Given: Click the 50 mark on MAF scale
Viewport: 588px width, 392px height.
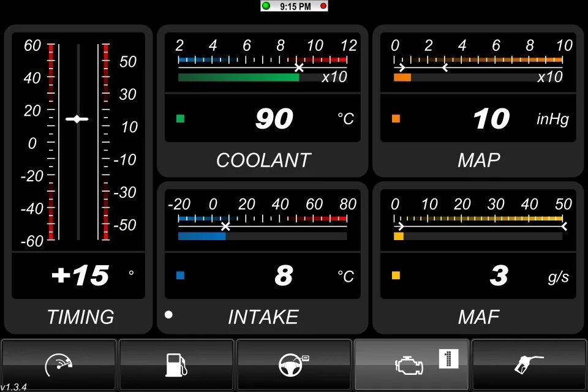Looking at the screenshot, I should click(563, 204).
